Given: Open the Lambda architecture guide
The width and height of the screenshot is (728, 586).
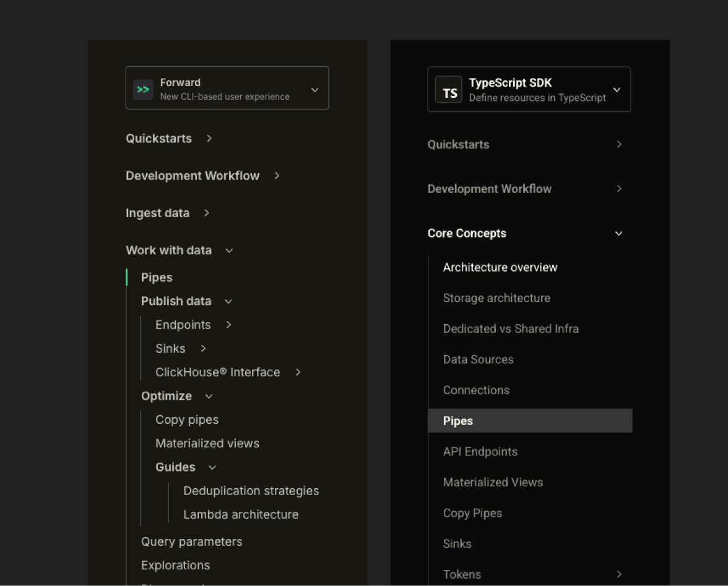Looking at the screenshot, I should tap(240, 515).
